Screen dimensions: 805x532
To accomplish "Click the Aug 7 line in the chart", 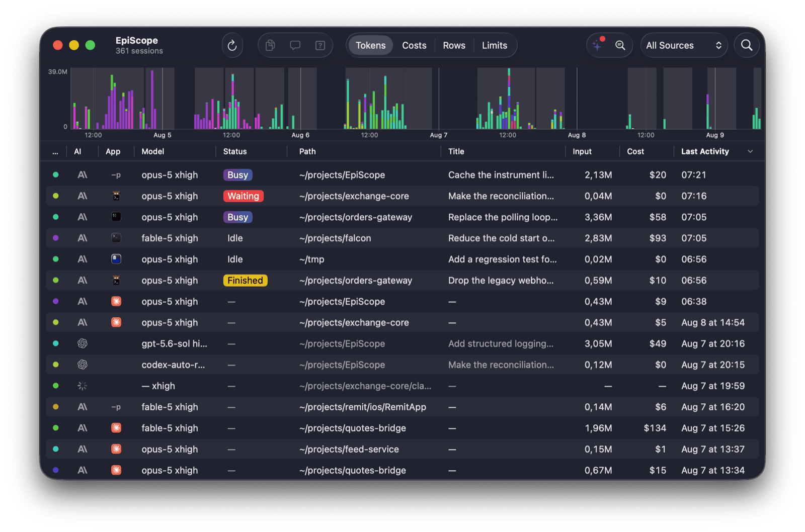I will click(x=439, y=99).
